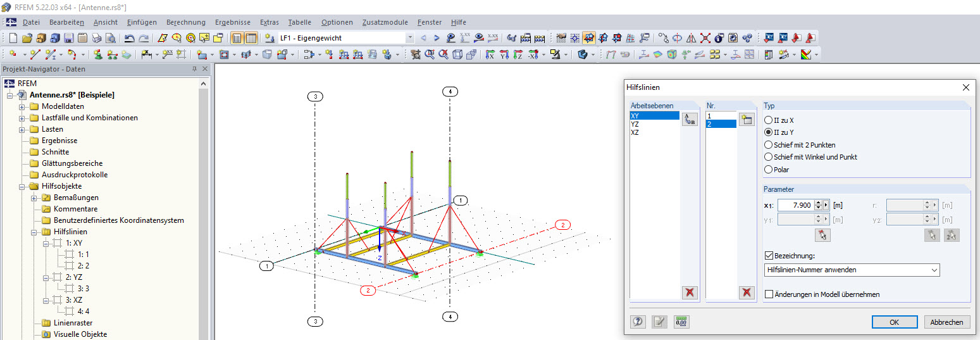The width and height of the screenshot is (980, 340).
Task: Redo the last undone action
Action: click(144, 38)
